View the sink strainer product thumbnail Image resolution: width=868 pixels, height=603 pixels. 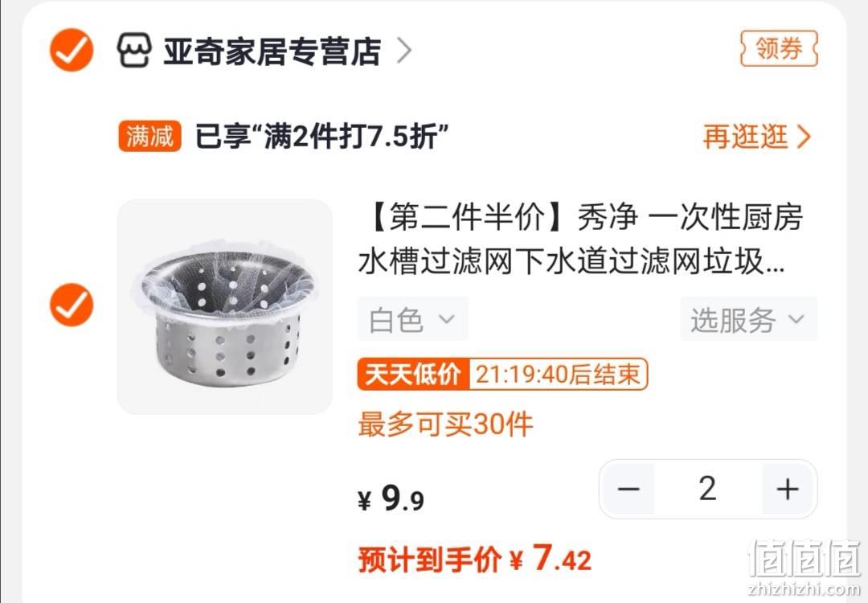225,307
